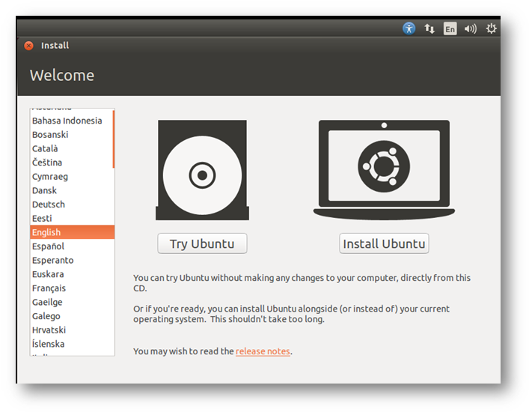Select Hrvatski language

coord(72,330)
